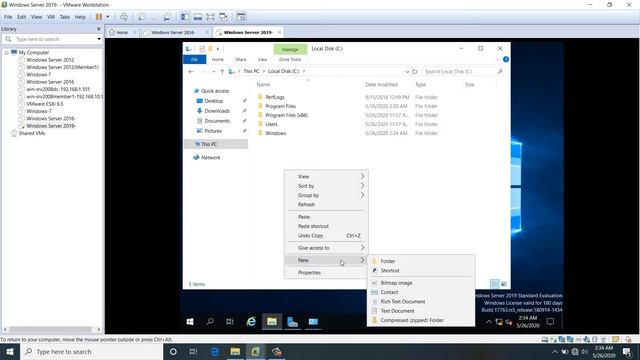640x360 pixels.
Task: Click the Library search field
Action: (x=52, y=39)
